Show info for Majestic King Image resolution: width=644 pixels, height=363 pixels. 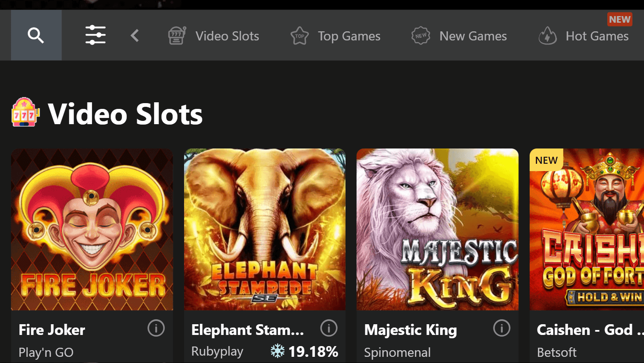coord(502,328)
